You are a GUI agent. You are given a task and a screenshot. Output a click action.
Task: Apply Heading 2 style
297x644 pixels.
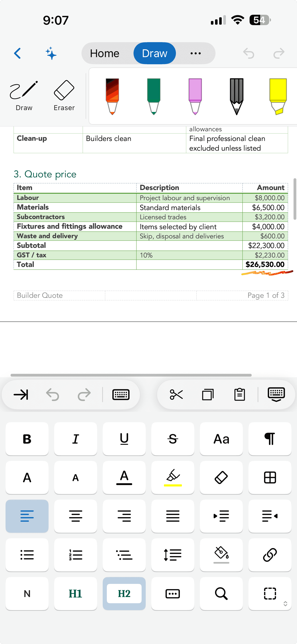[x=124, y=594]
